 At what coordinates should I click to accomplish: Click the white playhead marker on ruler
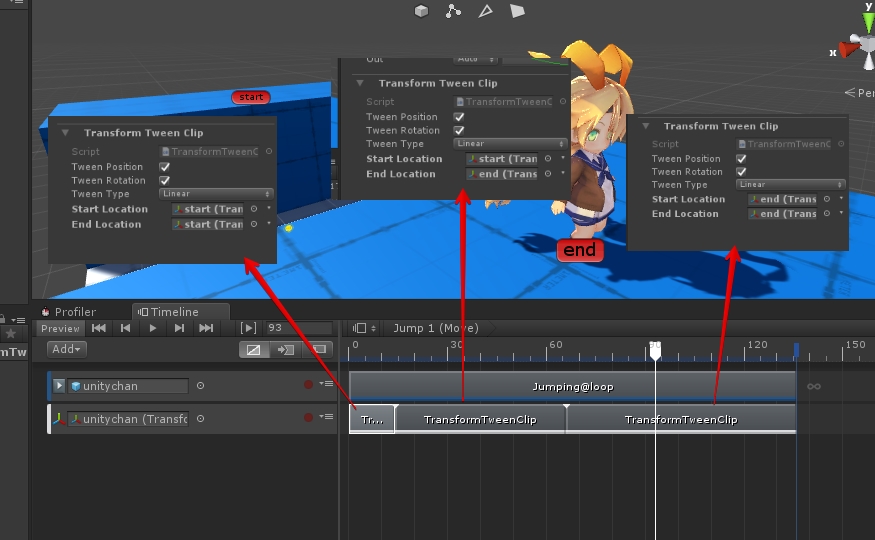(655, 351)
